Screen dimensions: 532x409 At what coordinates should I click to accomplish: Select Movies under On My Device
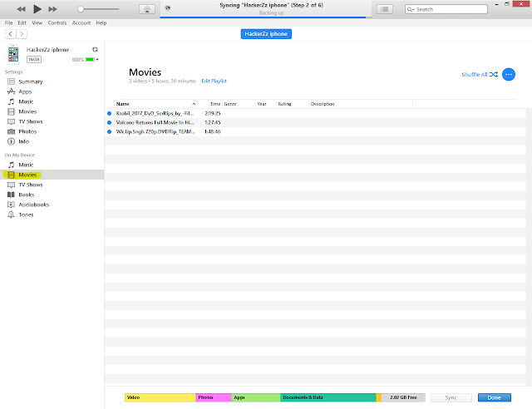[52, 175]
